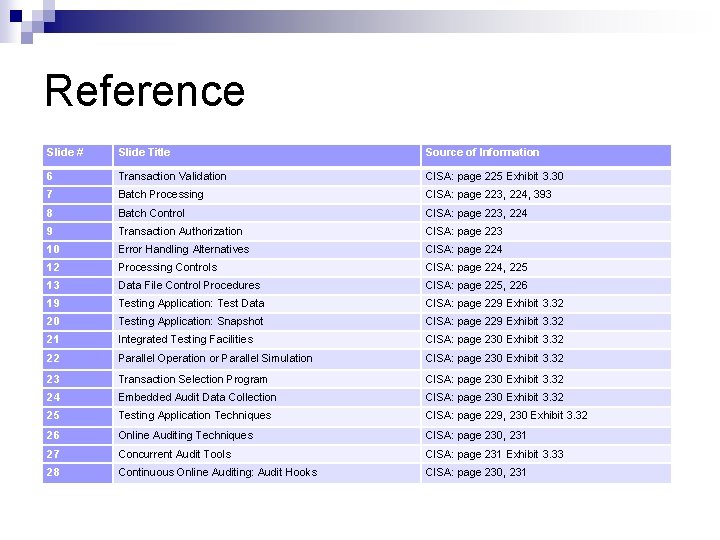Click "CISA: page 231 Exhibit 3.33" cell

click(546, 454)
